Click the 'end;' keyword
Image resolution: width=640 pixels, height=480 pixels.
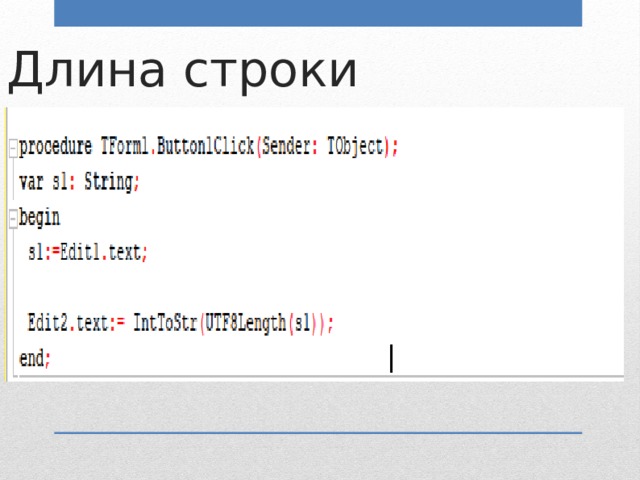pos(35,358)
